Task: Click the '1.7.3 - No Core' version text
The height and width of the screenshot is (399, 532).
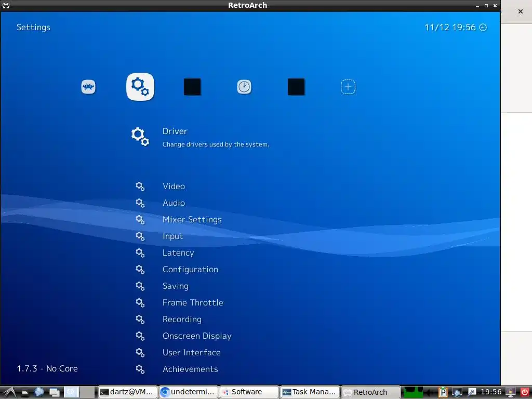Action: click(x=47, y=368)
